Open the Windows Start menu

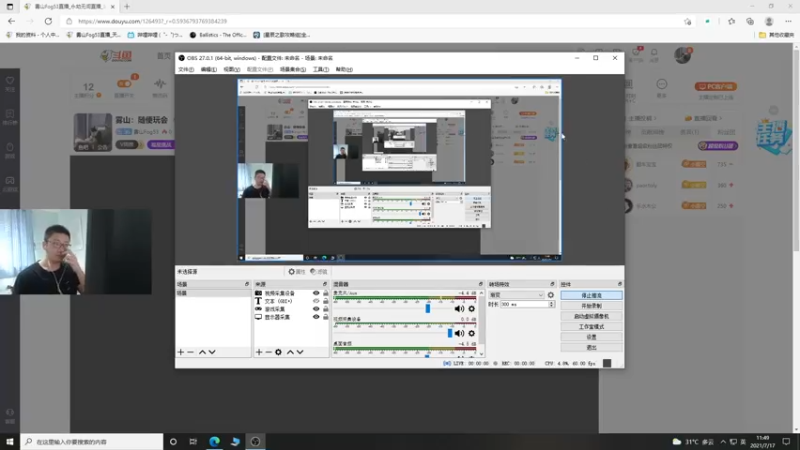click(10, 442)
